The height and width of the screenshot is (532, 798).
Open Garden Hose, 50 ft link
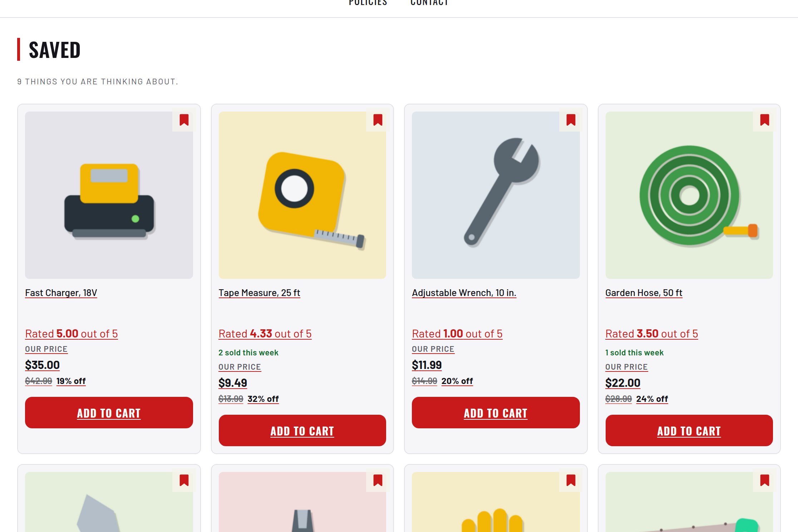tap(644, 293)
